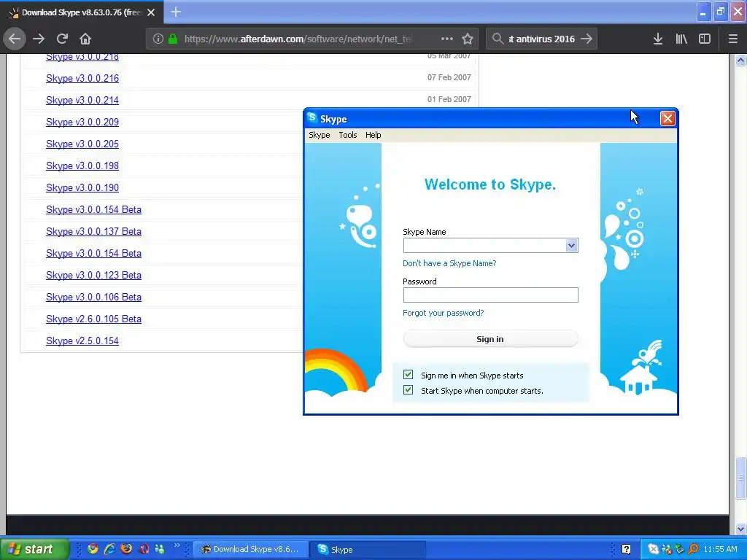Image resolution: width=747 pixels, height=560 pixels.
Task: Bookmark this page with star icon
Action: tap(468, 39)
